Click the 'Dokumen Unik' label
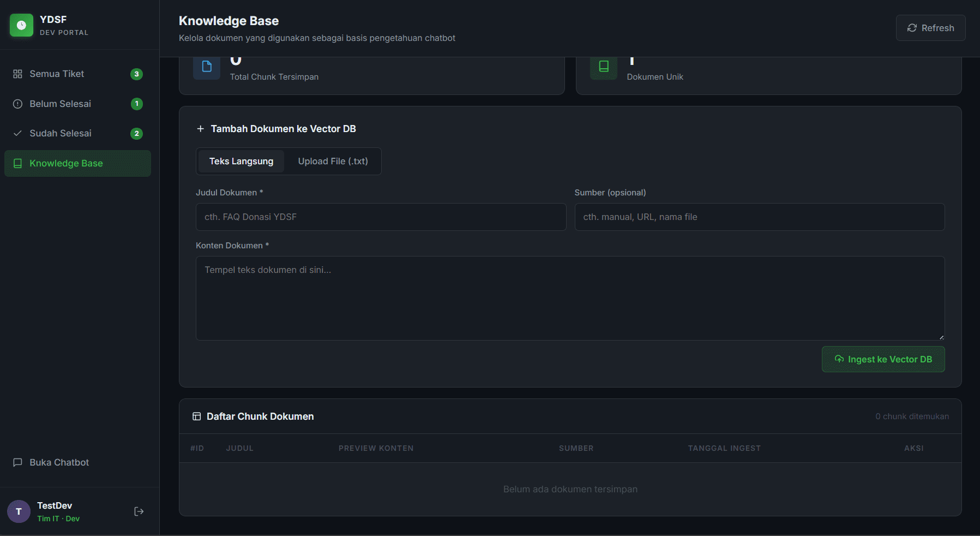Screen dimensions: 980x536 (655, 77)
